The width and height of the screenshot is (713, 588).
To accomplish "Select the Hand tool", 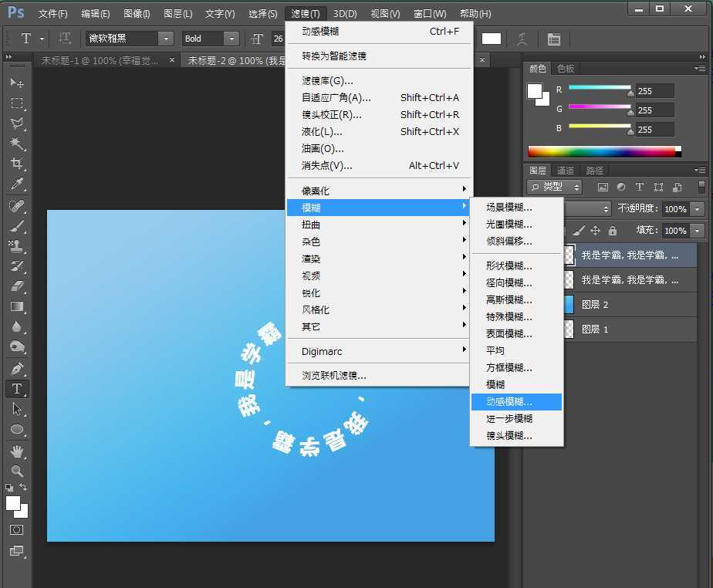I will [17, 451].
